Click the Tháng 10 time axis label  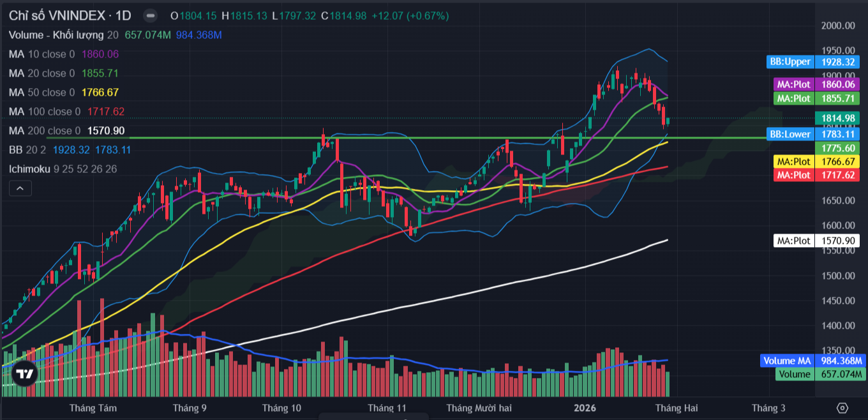click(281, 408)
